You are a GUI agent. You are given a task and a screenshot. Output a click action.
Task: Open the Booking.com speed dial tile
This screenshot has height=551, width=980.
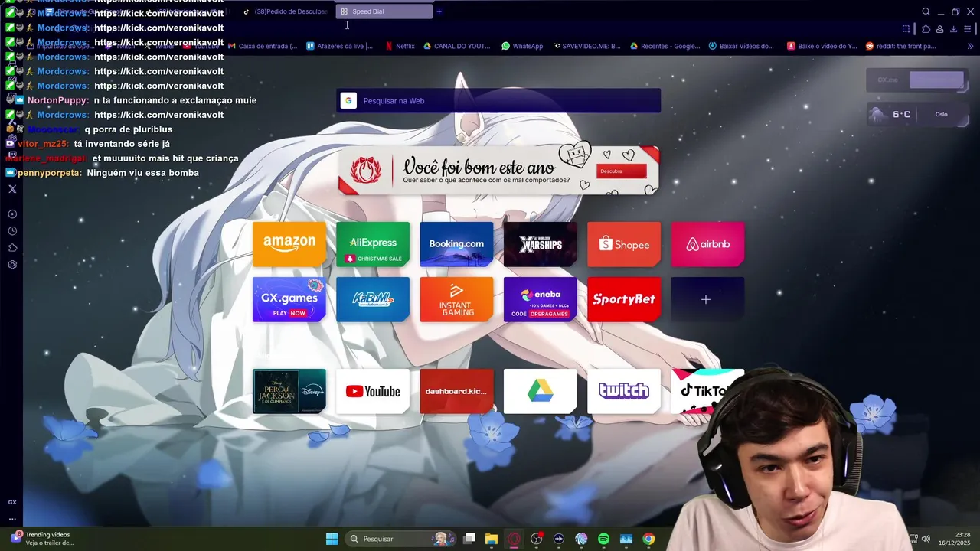[x=456, y=244]
